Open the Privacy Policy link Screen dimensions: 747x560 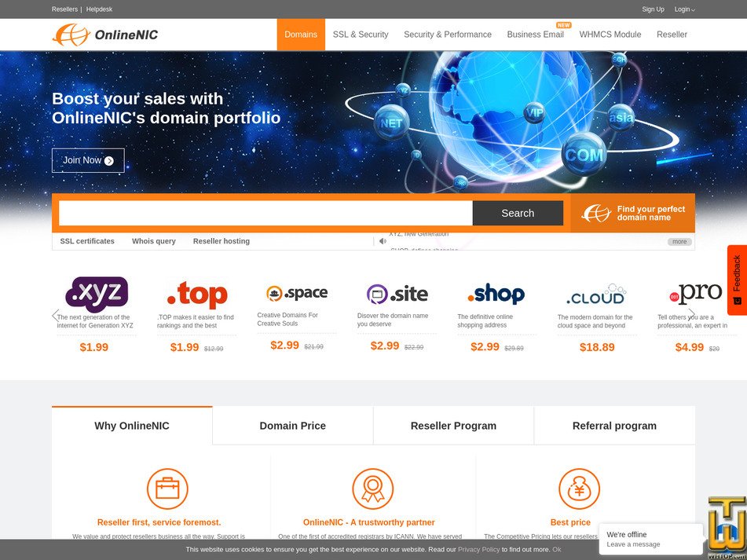click(479, 550)
